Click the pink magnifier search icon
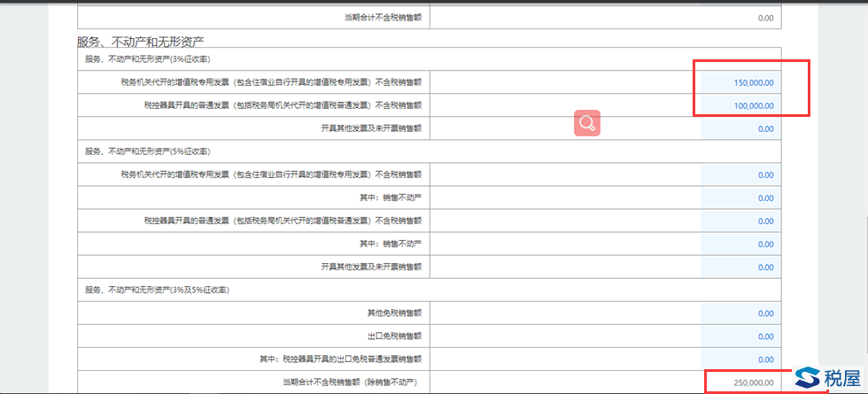Screen dimensions: 868x394 586,123
